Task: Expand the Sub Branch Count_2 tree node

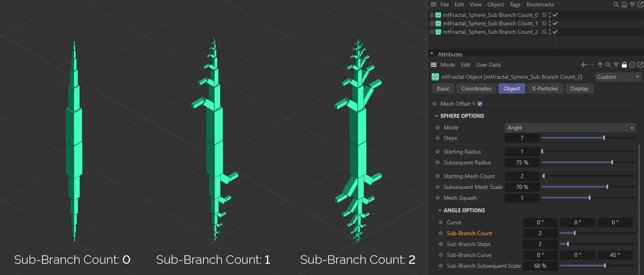Action: (432, 32)
